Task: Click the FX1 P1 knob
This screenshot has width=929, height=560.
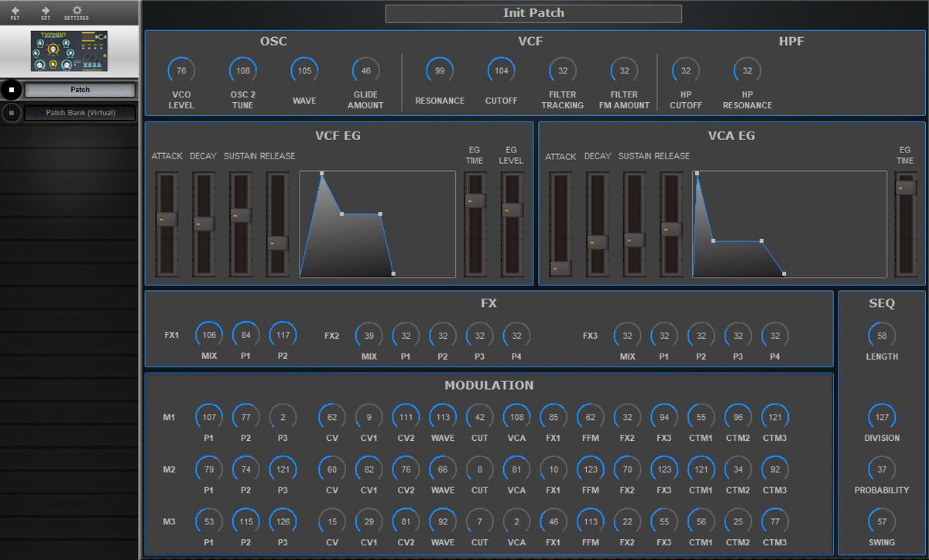Action: [246, 336]
